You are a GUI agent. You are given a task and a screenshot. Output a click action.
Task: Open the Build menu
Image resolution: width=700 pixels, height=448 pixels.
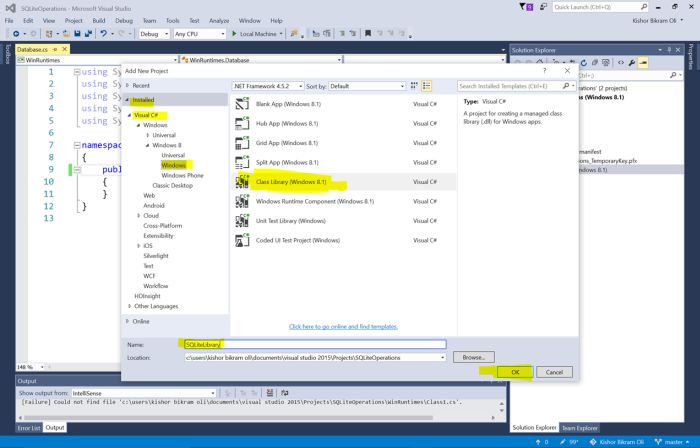click(x=99, y=21)
